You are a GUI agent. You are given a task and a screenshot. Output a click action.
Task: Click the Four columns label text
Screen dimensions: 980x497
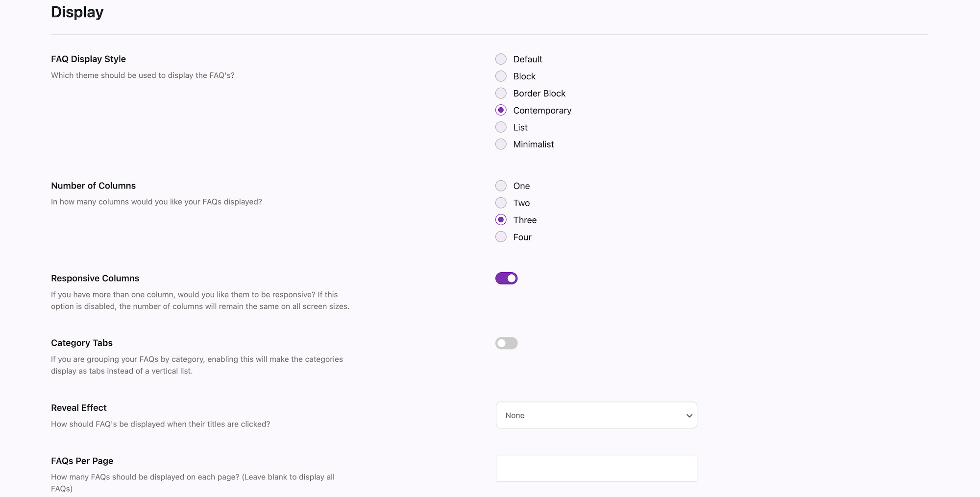[522, 237]
